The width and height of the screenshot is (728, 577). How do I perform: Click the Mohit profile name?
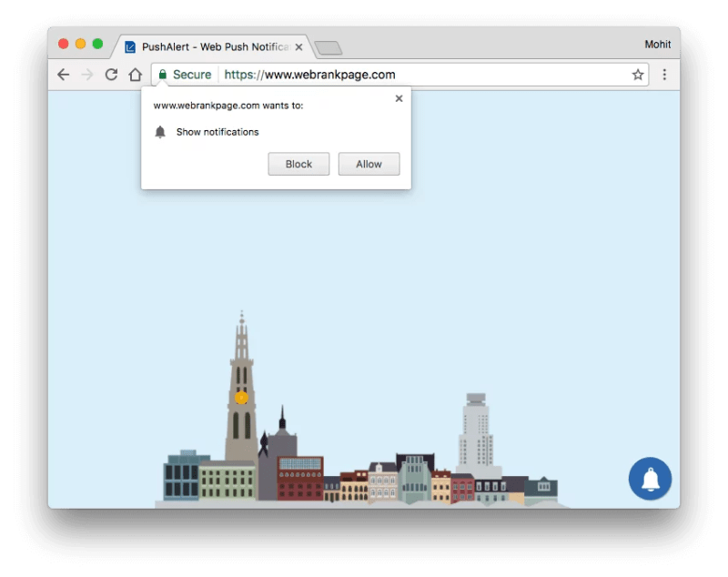(x=657, y=44)
